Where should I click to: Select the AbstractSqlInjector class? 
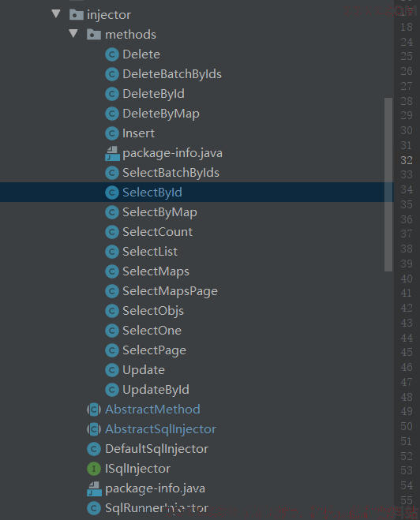click(160, 429)
